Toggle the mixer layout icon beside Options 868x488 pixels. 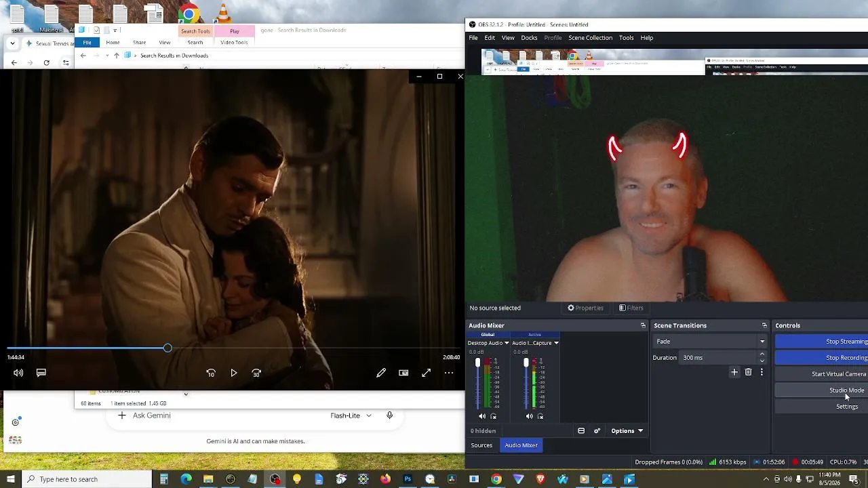(x=581, y=431)
